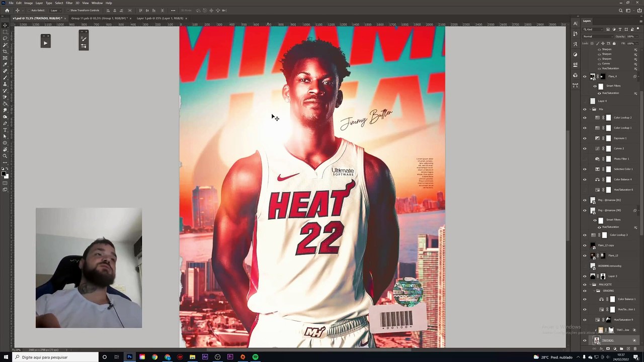Screen dimensions: 644x362
Task: Hide the Selective Color 1 layer
Action: coord(585,169)
